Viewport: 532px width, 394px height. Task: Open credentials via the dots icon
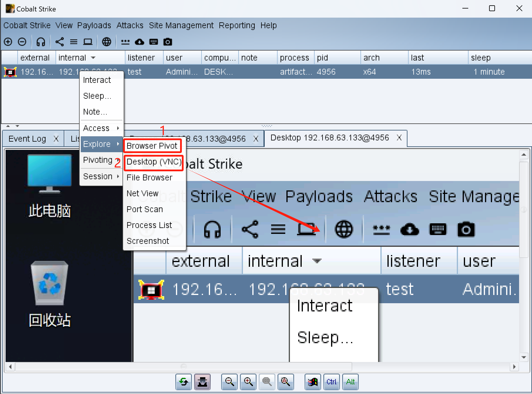(x=125, y=42)
